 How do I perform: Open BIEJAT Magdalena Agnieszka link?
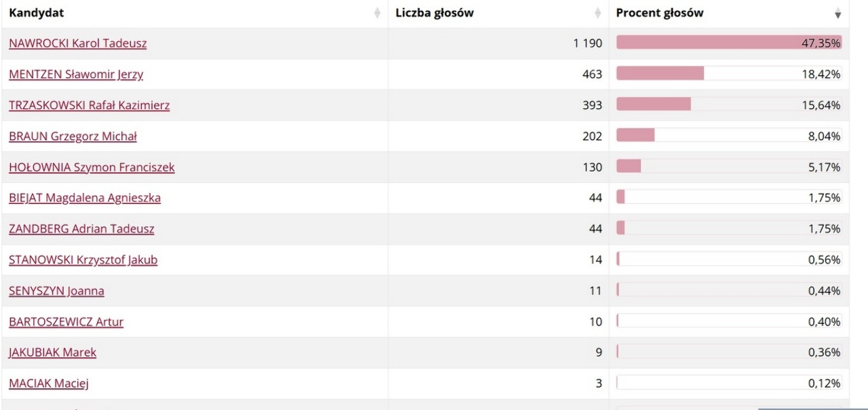[85, 199]
